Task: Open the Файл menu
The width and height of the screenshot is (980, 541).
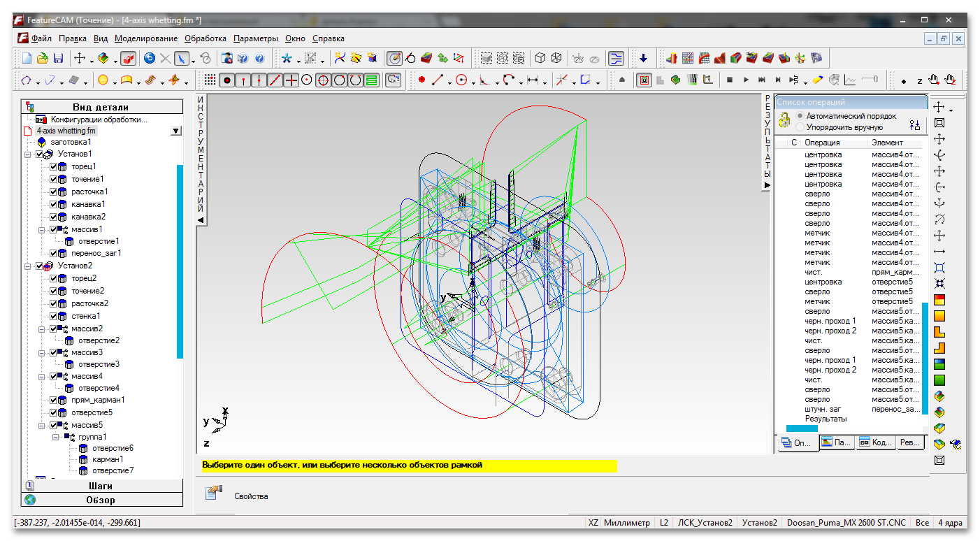Action: coord(42,38)
